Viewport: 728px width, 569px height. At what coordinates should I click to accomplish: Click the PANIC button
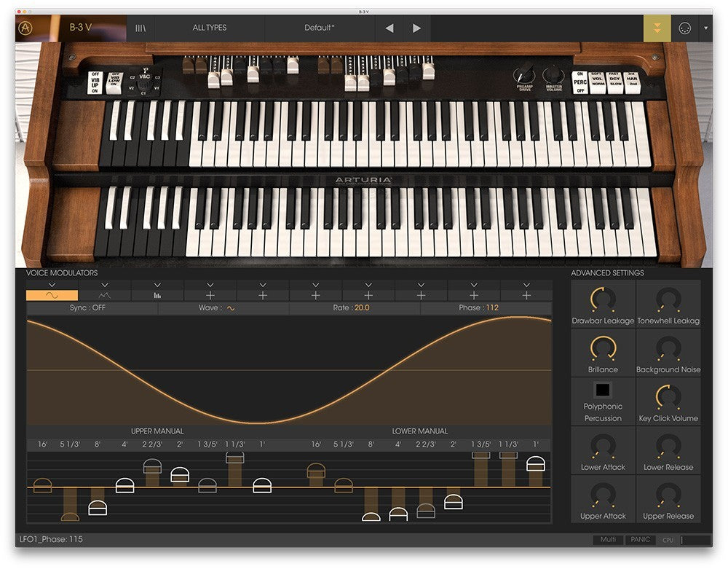coord(640,539)
